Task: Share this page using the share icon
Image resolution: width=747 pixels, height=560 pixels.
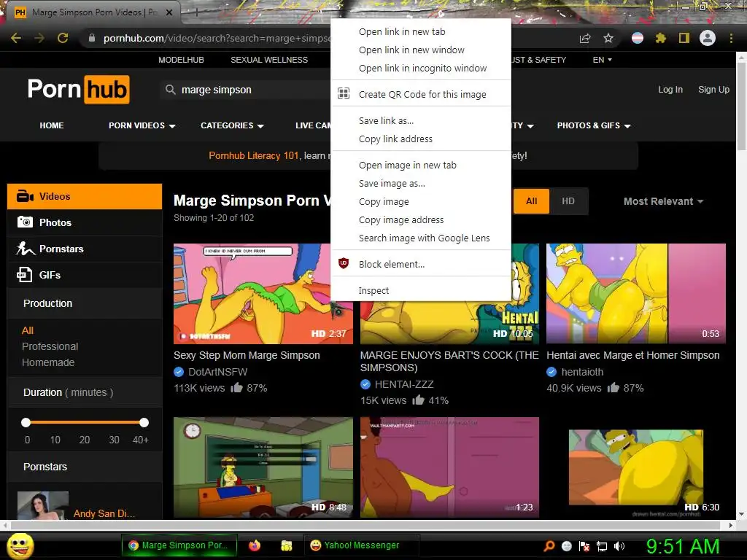Action: (584, 38)
